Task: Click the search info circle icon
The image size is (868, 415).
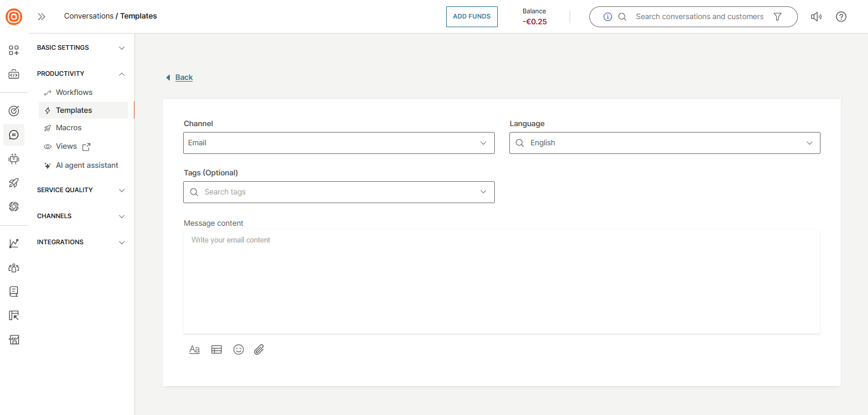Action: 607,17
